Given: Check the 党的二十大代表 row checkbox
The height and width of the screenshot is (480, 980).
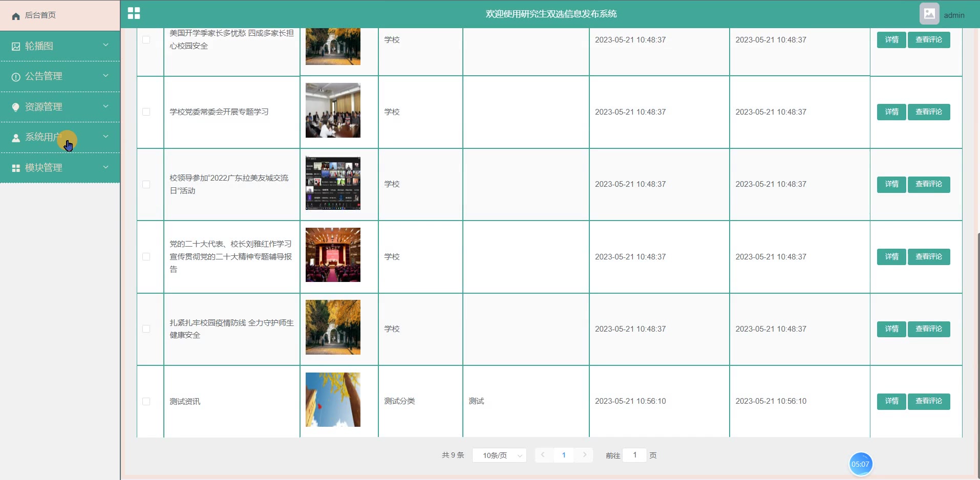Looking at the screenshot, I should point(146,257).
